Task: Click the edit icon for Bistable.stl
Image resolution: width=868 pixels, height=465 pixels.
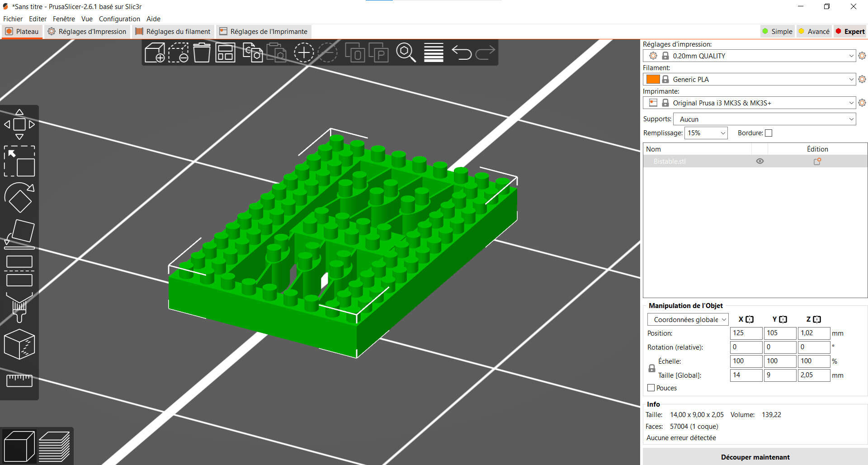Action: coord(817,161)
